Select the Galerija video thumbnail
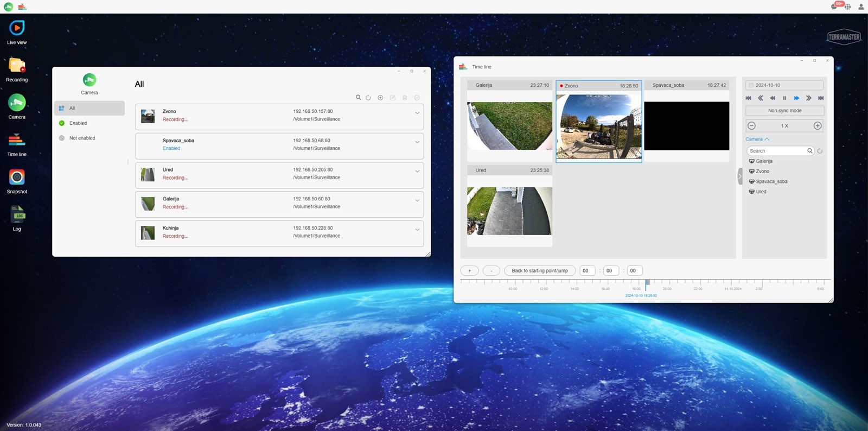Image resolution: width=868 pixels, height=431 pixels. [x=509, y=126]
